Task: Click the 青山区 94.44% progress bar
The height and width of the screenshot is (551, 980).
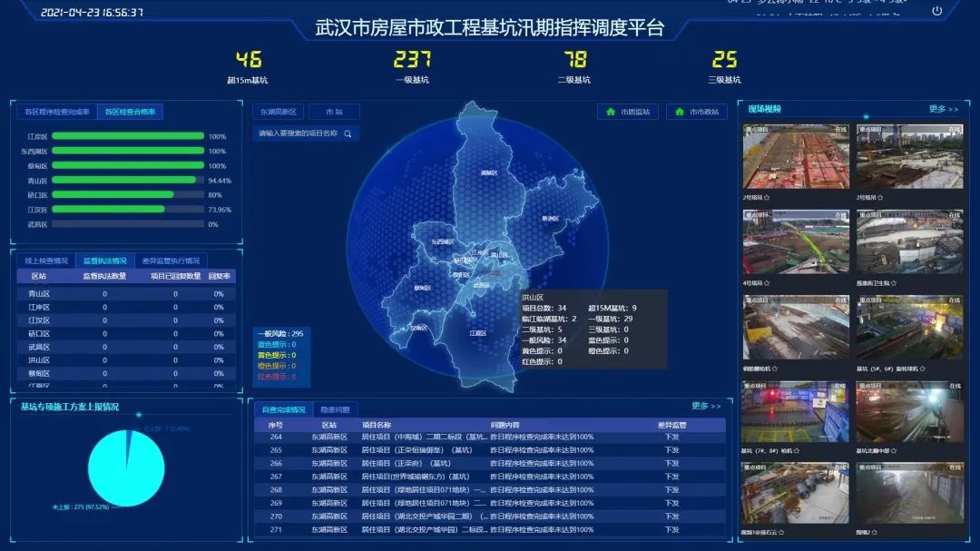Action: (x=128, y=180)
